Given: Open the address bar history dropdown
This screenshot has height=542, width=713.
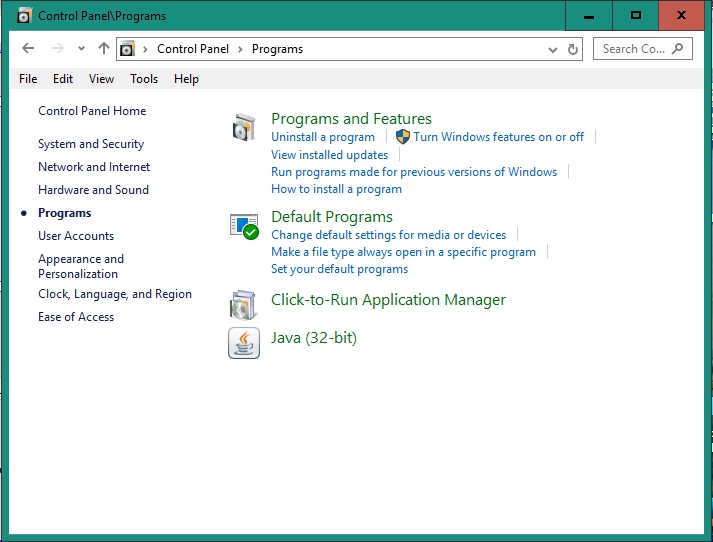Looking at the screenshot, I should click(x=552, y=49).
